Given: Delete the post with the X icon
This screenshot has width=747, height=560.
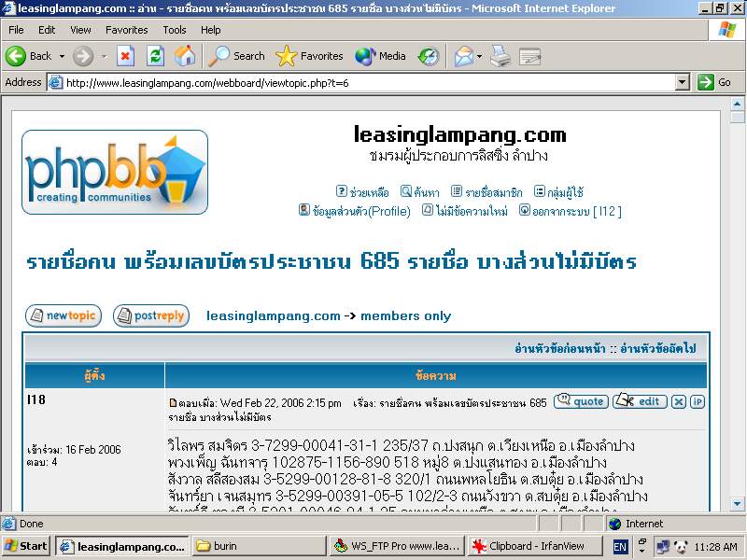Looking at the screenshot, I should tap(679, 401).
